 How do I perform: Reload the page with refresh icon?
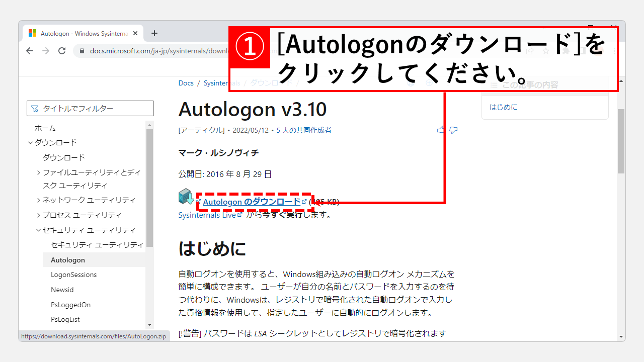62,51
